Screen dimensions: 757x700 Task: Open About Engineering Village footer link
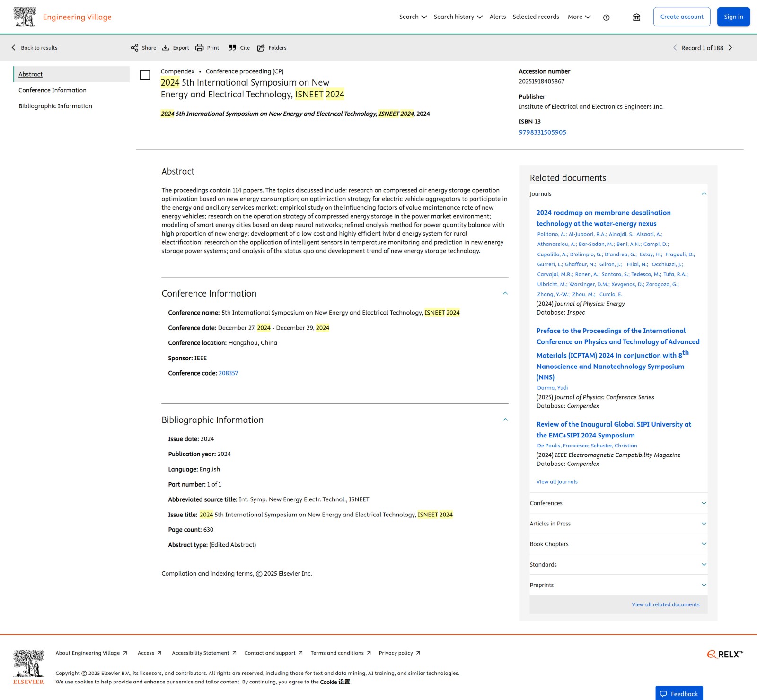click(91, 653)
